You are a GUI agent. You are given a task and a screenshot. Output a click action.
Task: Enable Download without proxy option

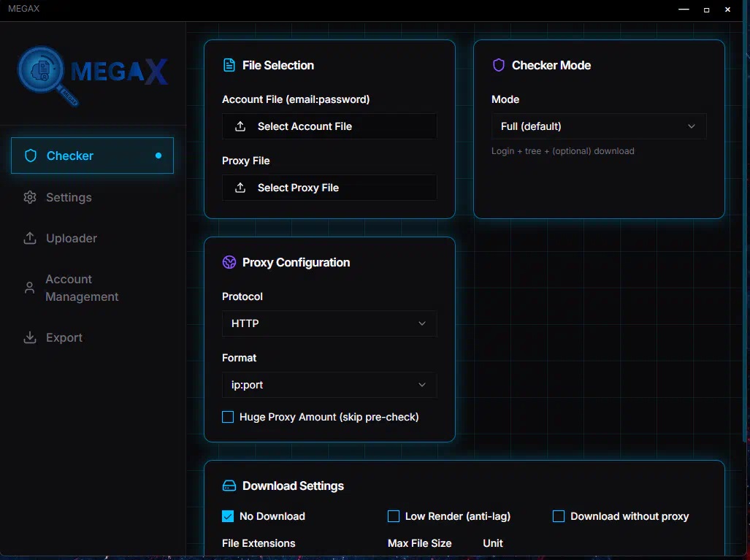tap(559, 516)
